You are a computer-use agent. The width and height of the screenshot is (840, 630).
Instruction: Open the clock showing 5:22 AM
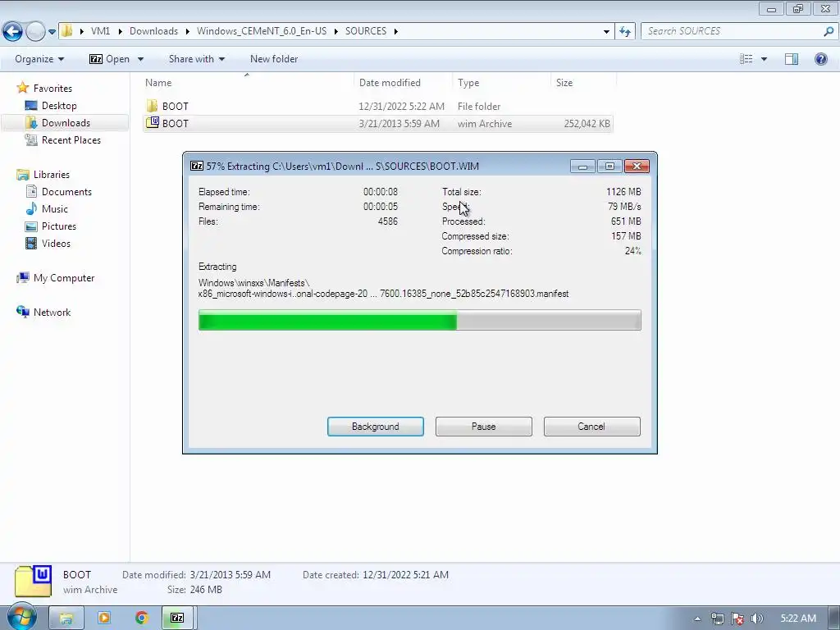coord(798,619)
